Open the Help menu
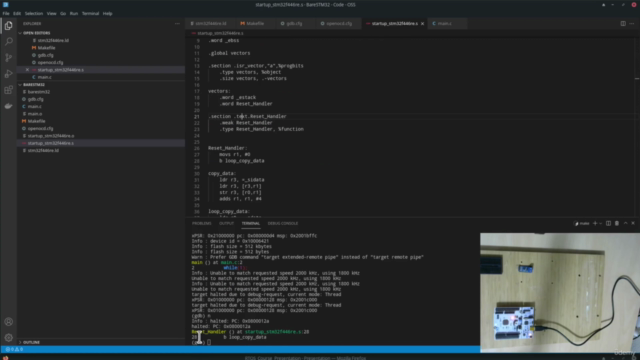 point(107,13)
